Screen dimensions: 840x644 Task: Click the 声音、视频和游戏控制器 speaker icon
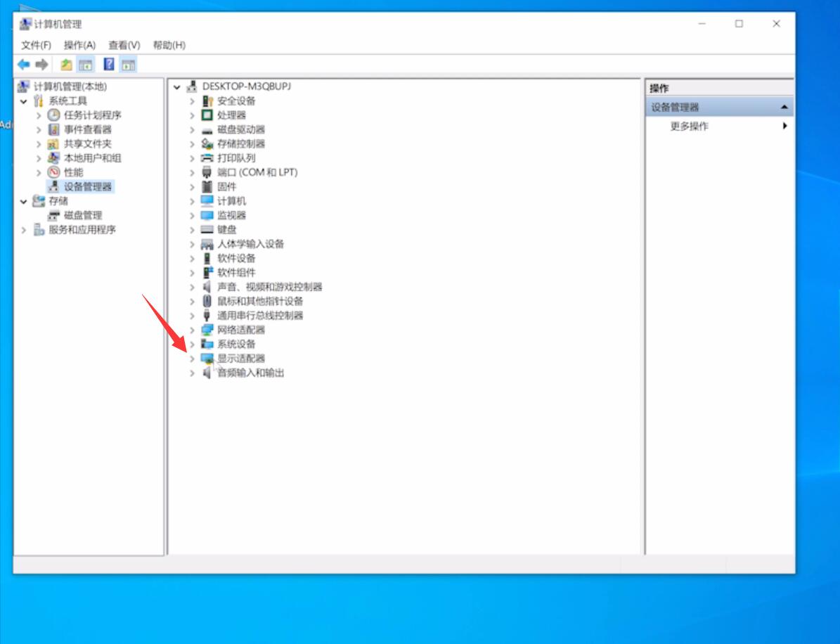coord(207,287)
